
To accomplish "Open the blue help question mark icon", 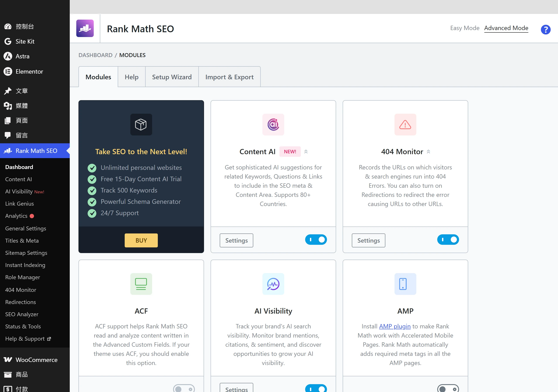I will click(x=545, y=30).
